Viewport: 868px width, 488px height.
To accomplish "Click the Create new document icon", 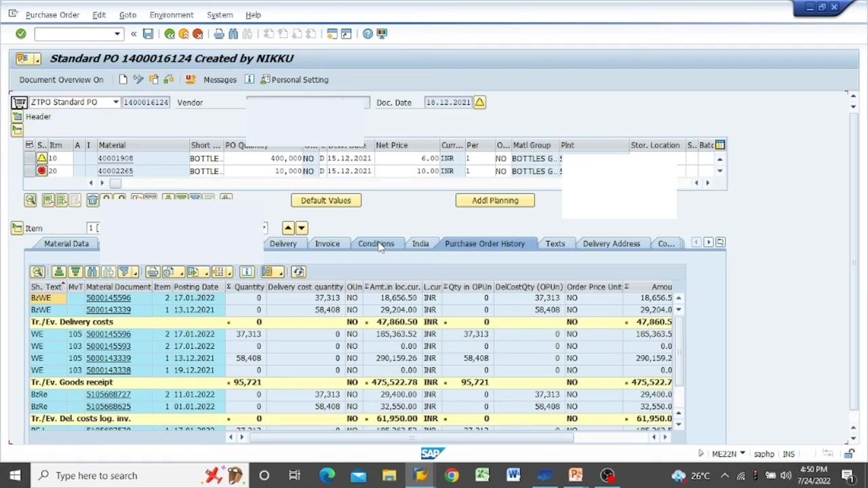I will pyautogui.click(x=123, y=79).
